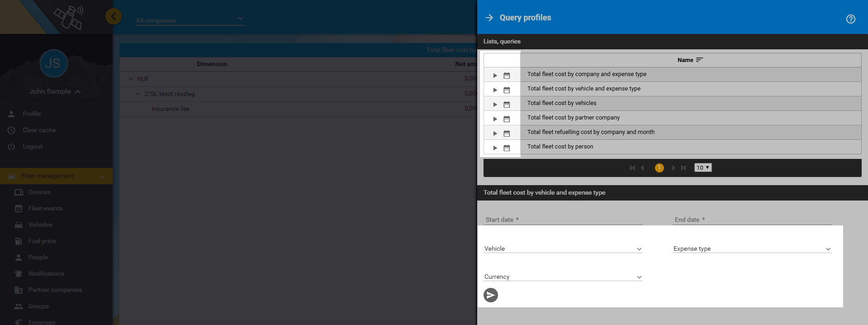Screen dimensions: 868x325
Task: Expand the Expense type dropdown
Action: (752, 249)
